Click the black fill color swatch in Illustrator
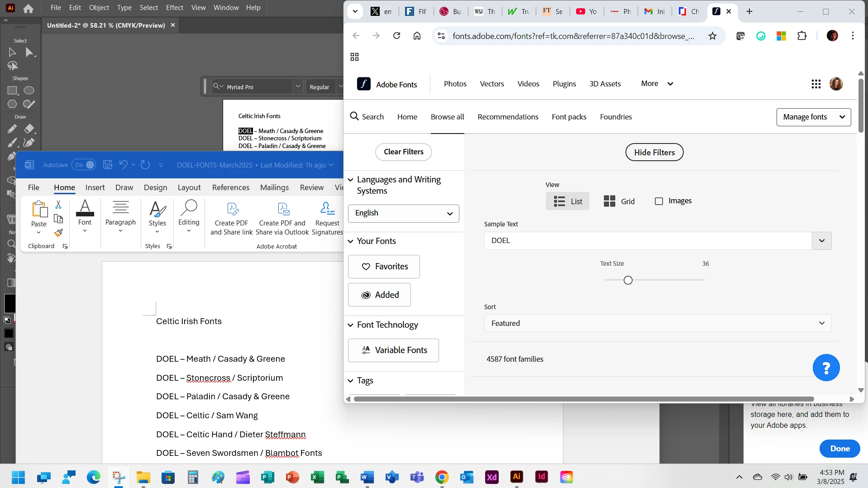This screenshot has height=488, width=868. 10,303
